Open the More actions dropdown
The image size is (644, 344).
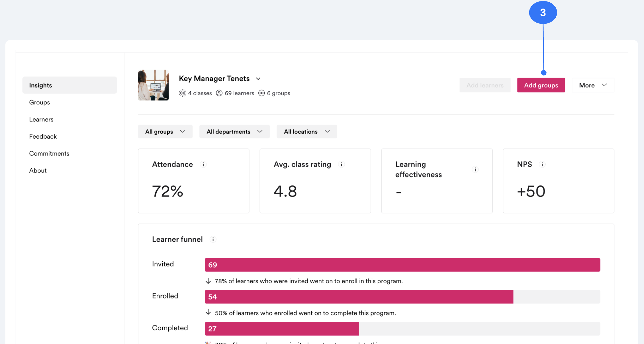click(x=593, y=85)
